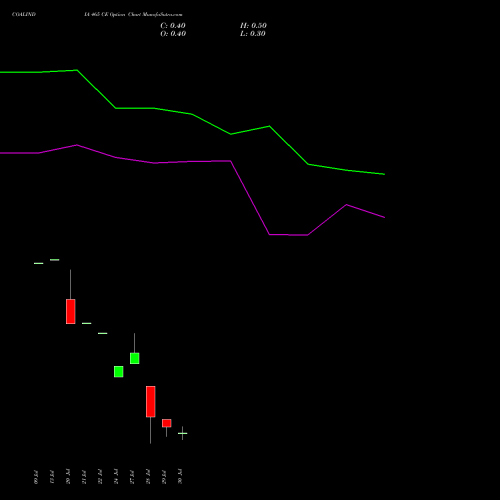Click the flat dash candle for 22 Jul
This screenshot has width=500, height=500.
[x=102, y=333]
